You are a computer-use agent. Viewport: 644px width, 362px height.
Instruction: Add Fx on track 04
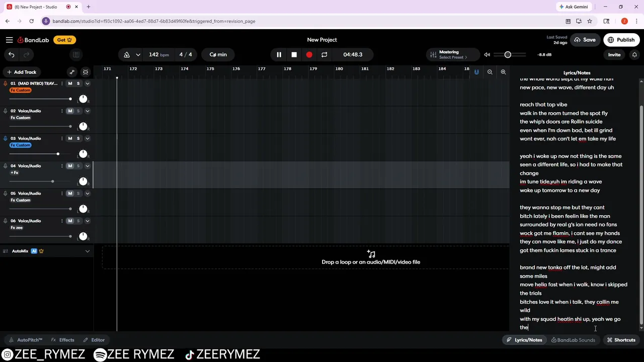[x=15, y=172]
